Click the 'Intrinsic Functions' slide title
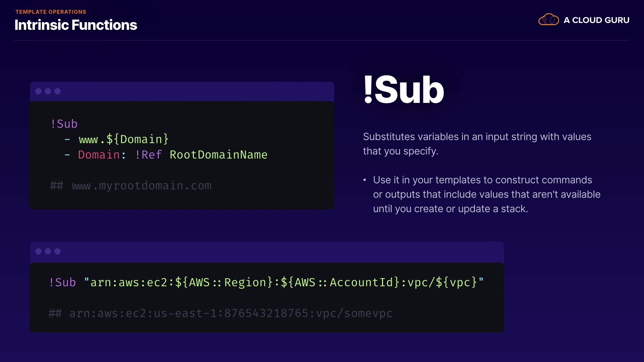The width and height of the screenshot is (644, 362). [76, 25]
